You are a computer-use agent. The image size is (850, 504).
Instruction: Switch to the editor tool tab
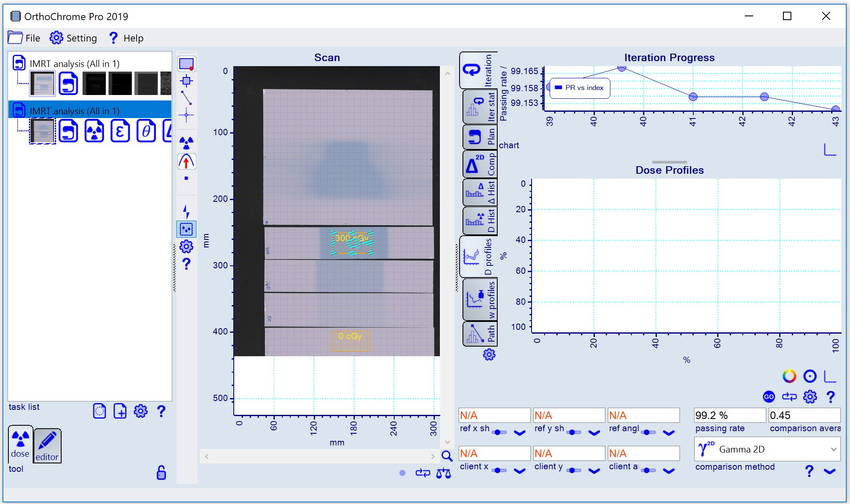pyautogui.click(x=47, y=446)
